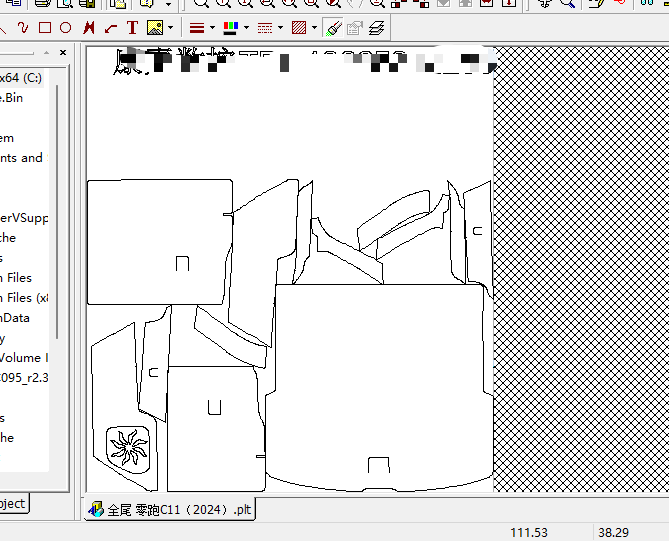Click the stacked layers icon
Image resolution: width=669 pixels, height=541 pixels.
[376, 28]
